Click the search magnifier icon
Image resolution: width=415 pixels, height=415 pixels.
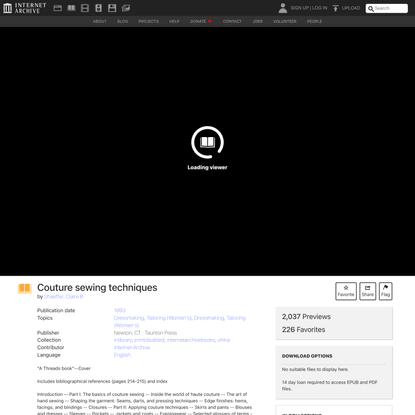point(371,9)
